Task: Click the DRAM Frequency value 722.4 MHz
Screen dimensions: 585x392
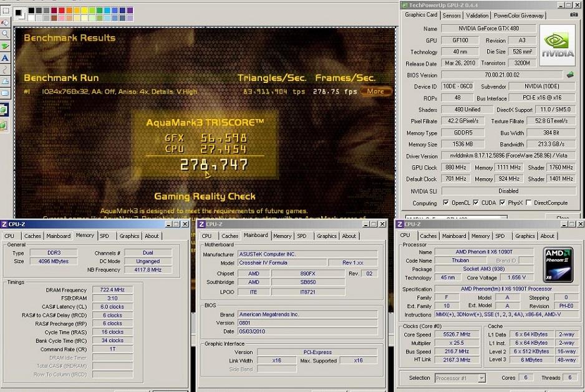Action: 112,289
